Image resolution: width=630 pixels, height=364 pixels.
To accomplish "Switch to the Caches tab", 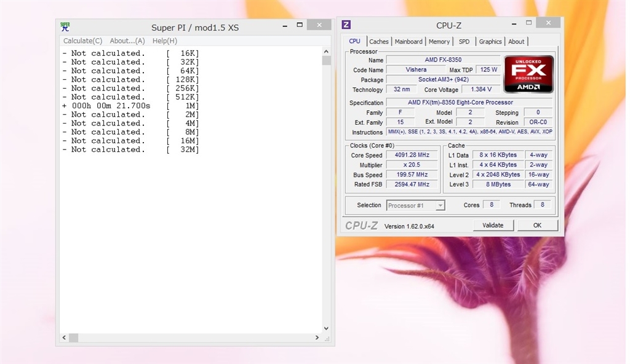I will pyautogui.click(x=379, y=42).
